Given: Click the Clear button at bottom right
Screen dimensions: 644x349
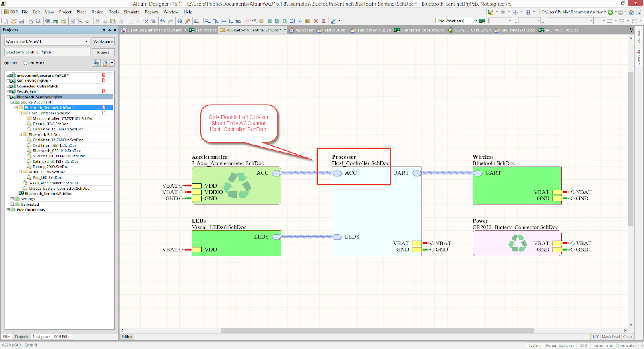Looking at the screenshot, I should 627,337.
